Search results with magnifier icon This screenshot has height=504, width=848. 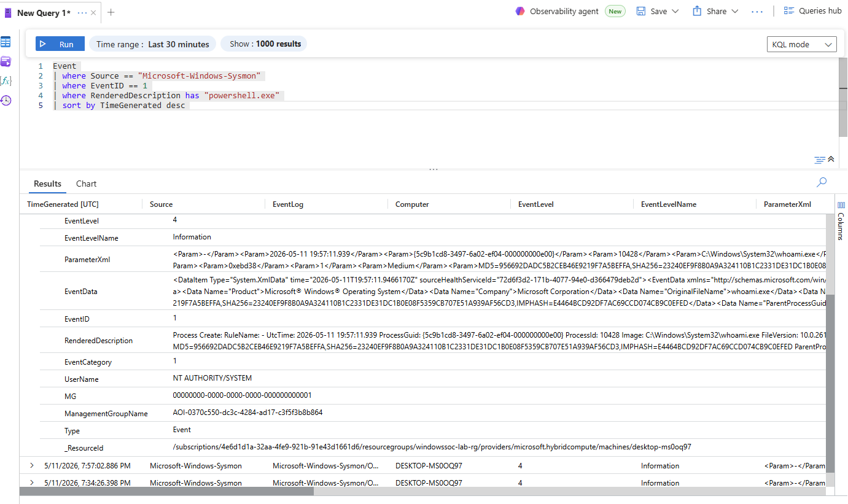[x=822, y=182]
